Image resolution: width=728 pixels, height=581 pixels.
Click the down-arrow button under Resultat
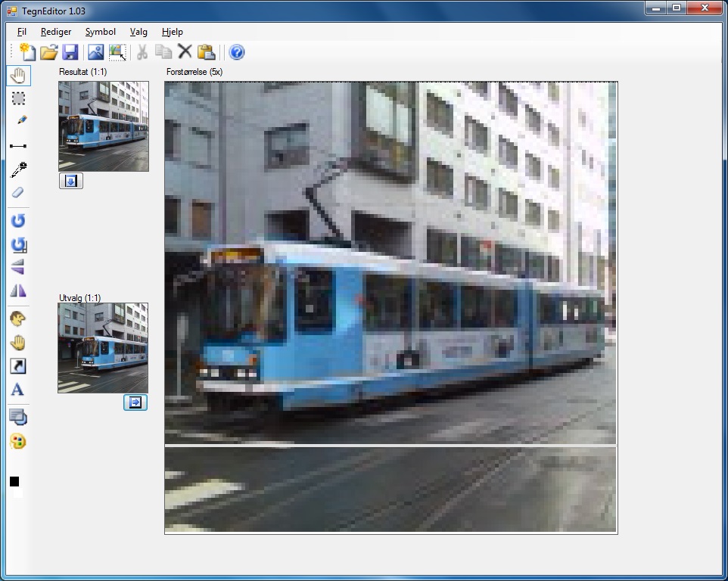(x=71, y=181)
